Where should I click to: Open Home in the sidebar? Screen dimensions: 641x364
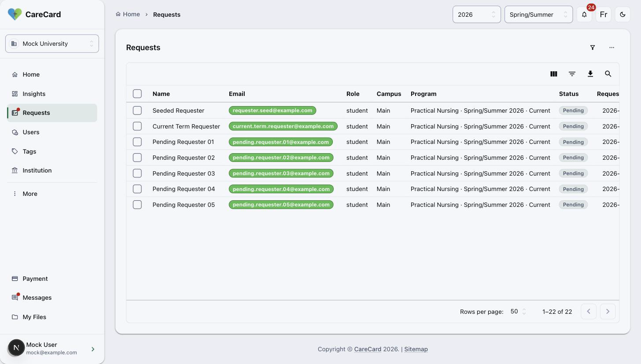52,74
